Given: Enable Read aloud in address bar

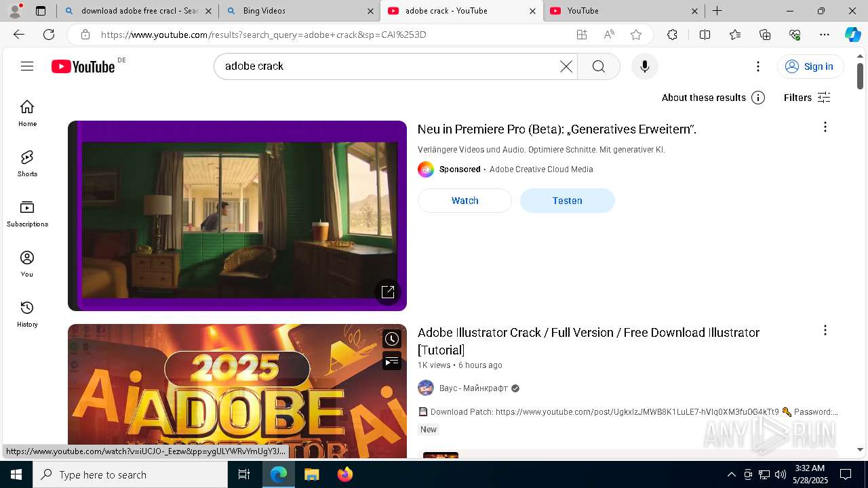Looking at the screenshot, I should pyautogui.click(x=609, y=35).
